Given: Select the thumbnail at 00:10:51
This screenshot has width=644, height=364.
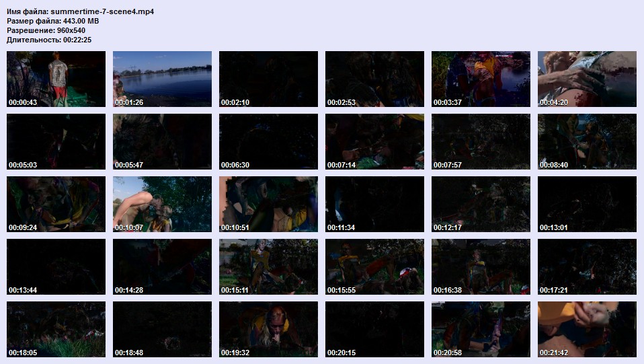Looking at the screenshot, I should pos(268,204).
